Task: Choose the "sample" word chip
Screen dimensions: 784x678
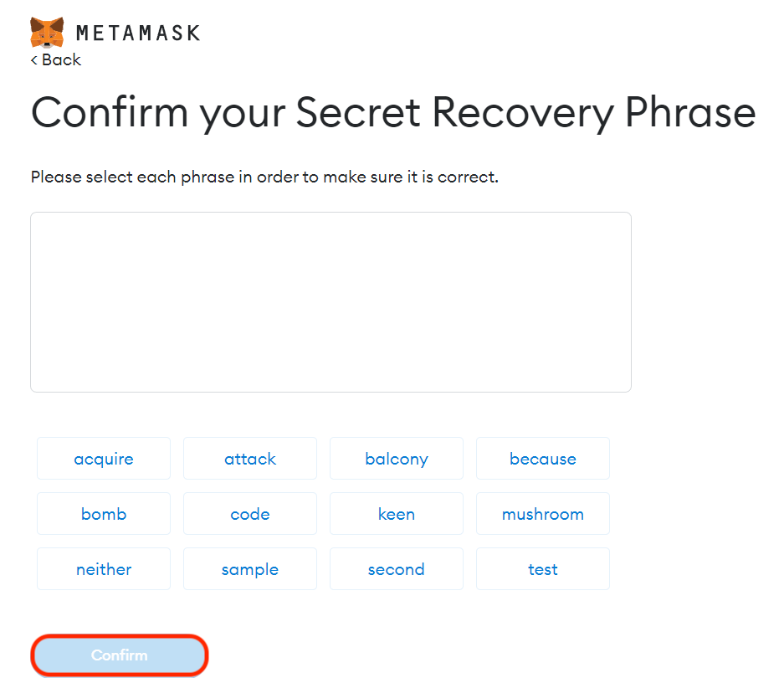Action: [x=250, y=569]
